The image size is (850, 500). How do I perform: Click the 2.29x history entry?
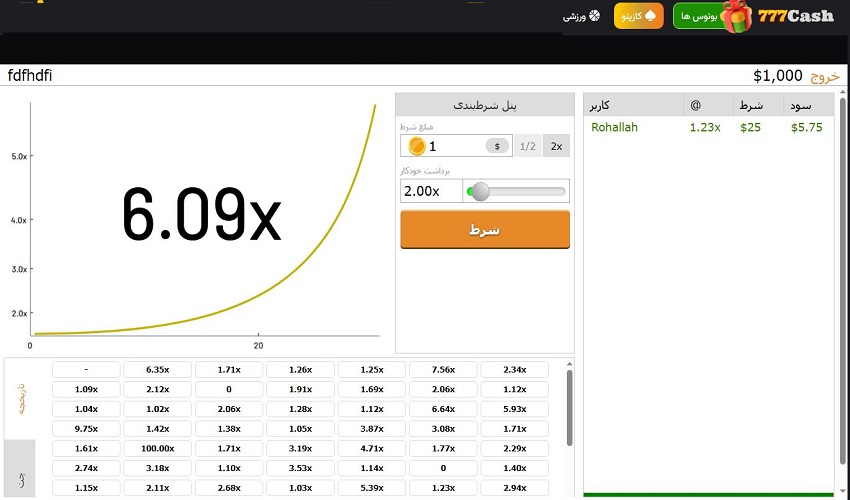514,448
